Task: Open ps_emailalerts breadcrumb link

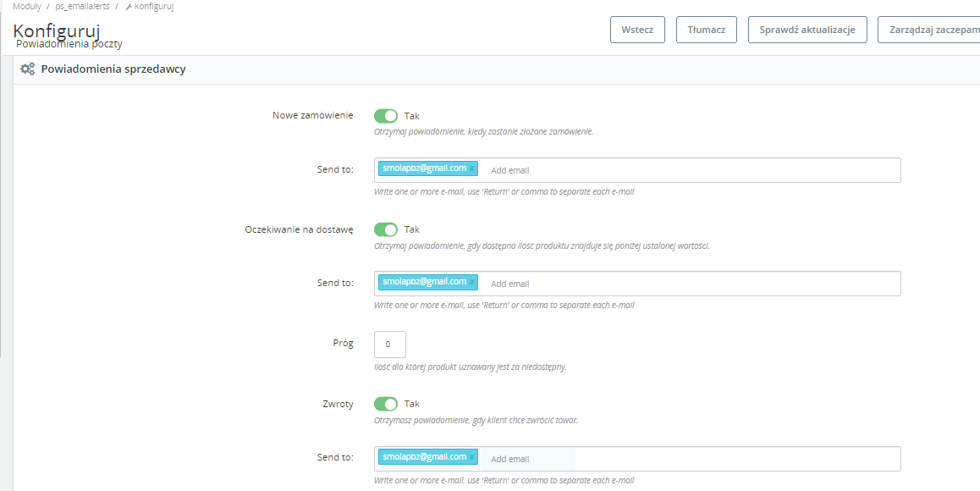Action: click(x=81, y=7)
